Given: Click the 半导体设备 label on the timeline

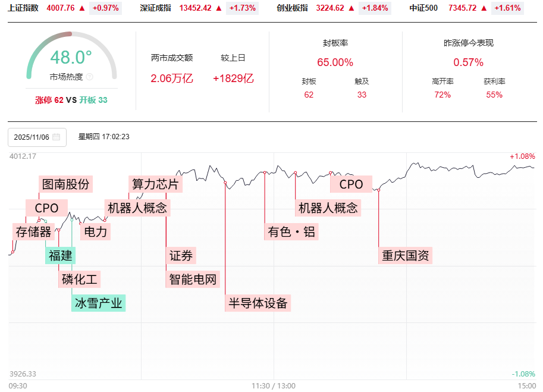Looking at the screenshot, I should (258, 303).
